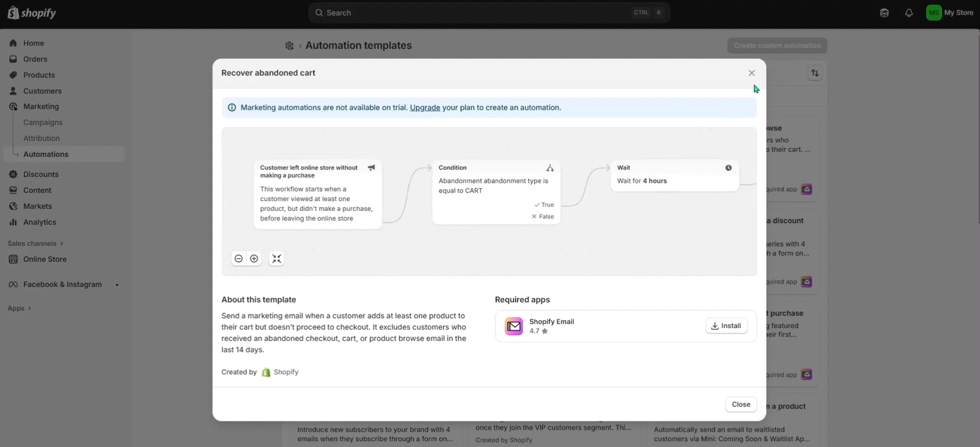Click the Online Store icon
The height and width of the screenshot is (447, 980).
click(13, 259)
